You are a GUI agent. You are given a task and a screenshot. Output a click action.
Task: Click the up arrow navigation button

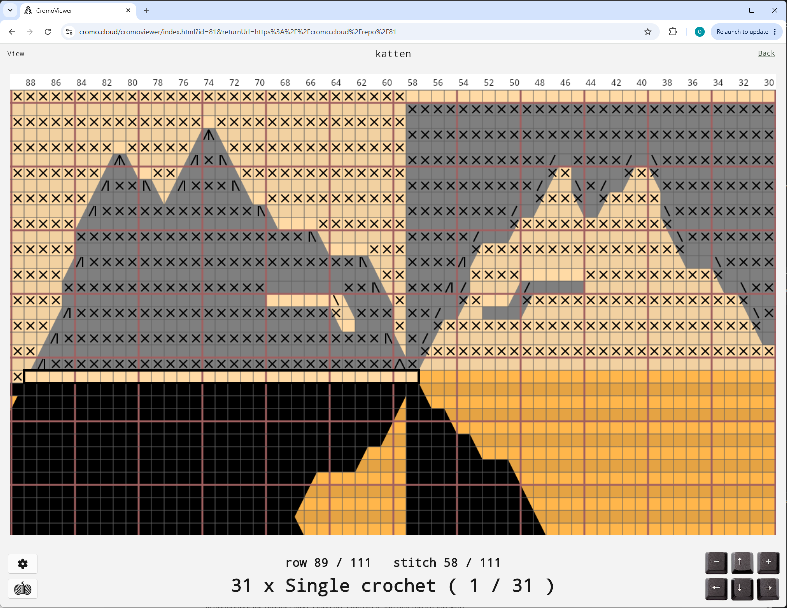[742, 562]
